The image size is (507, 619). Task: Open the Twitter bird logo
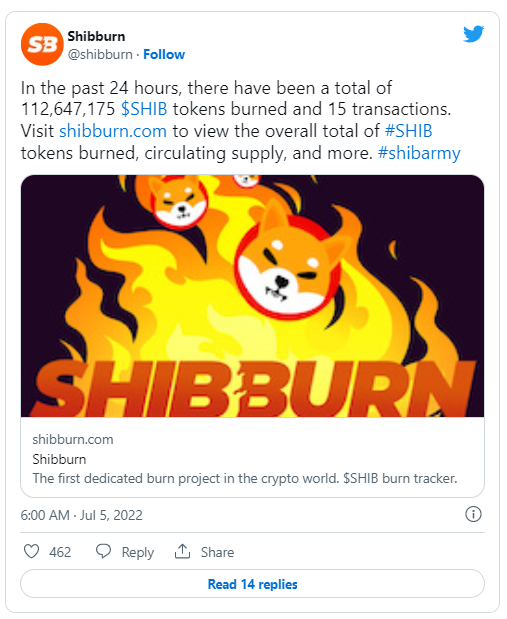tap(473, 34)
